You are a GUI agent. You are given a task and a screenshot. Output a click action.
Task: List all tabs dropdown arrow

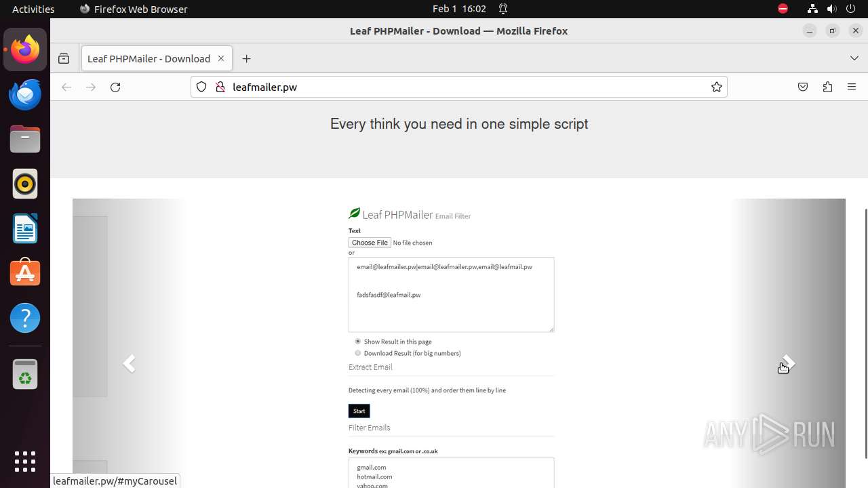coord(854,59)
